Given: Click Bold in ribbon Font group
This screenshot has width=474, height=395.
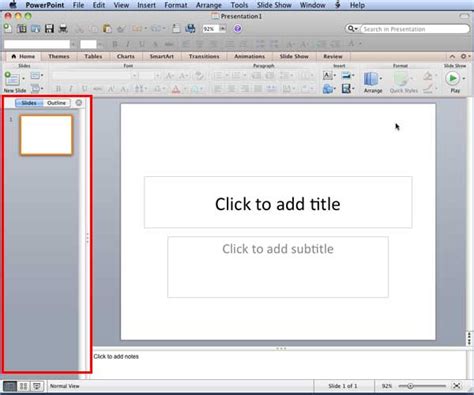Looking at the screenshot, I should (58, 89).
